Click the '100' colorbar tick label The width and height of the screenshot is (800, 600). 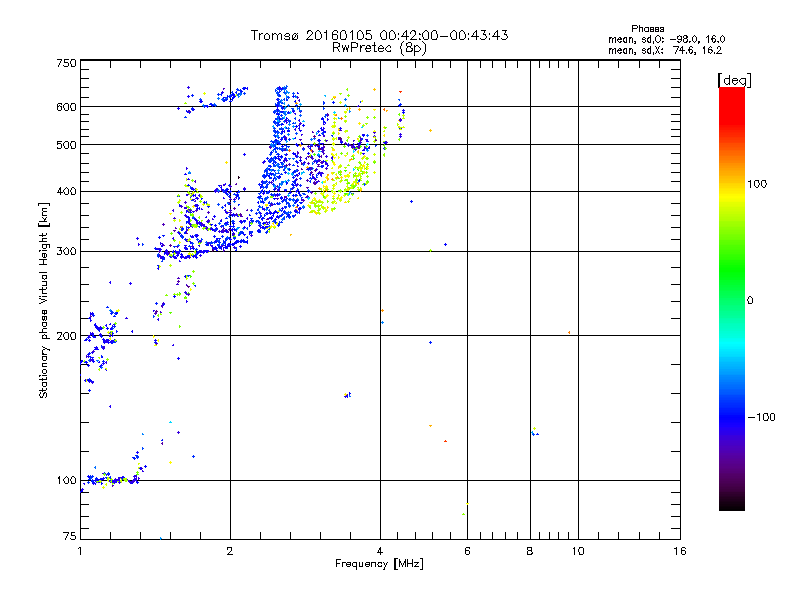tap(757, 184)
